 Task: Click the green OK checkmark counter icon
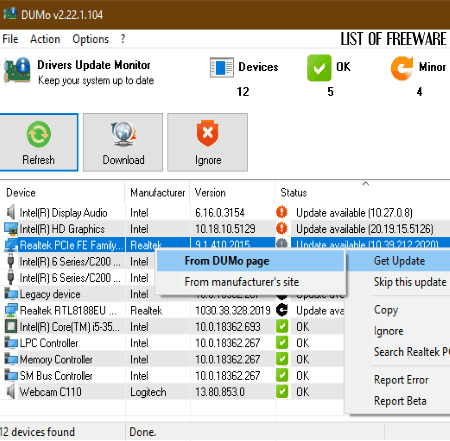click(x=319, y=68)
